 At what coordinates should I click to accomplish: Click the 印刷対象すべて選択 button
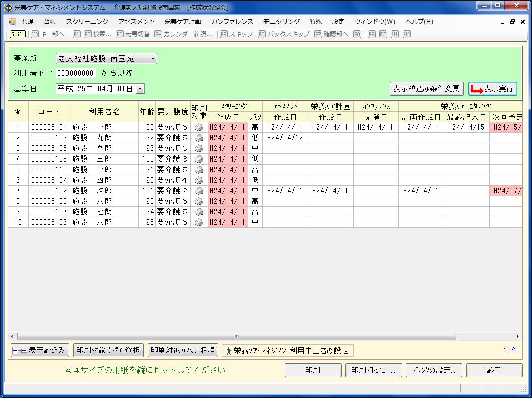coord(108,350)
